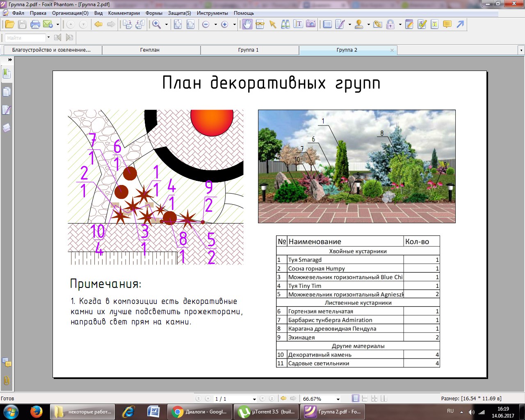Toggle facing pages view mode

pyautogui.click(x=374, y=398)
